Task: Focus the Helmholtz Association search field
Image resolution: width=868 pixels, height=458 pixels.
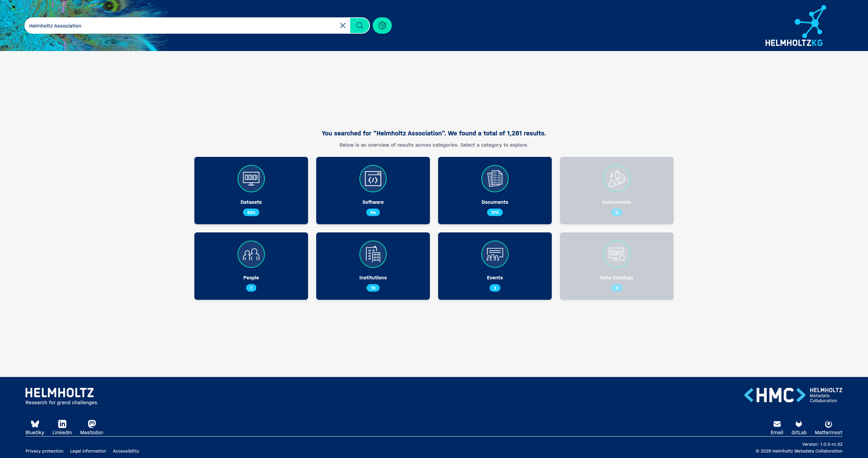Action: click(x=180, y=26)
